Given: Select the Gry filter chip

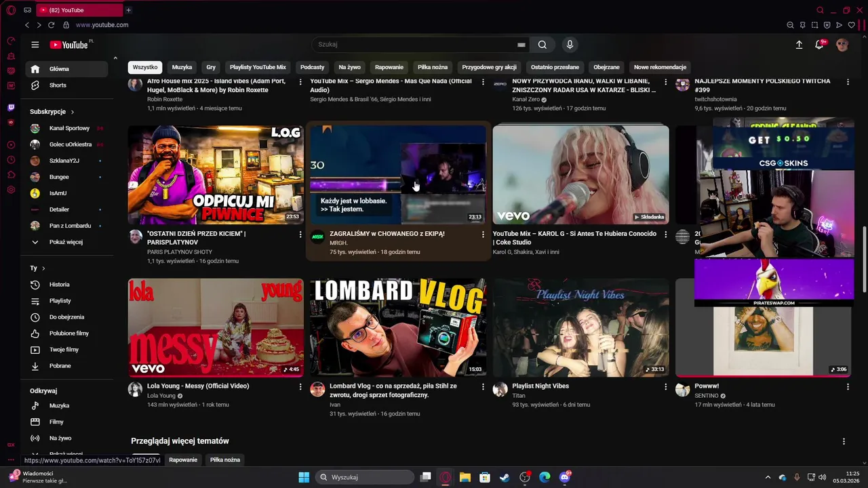Looking at the screenshot, I should tap(211, 67).
